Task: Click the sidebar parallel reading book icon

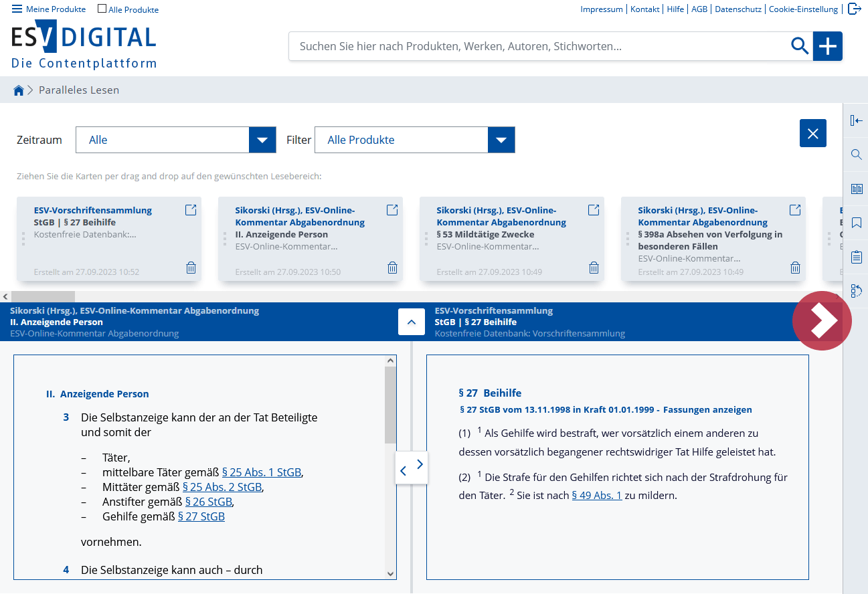Action: click(x=856, y=189)
